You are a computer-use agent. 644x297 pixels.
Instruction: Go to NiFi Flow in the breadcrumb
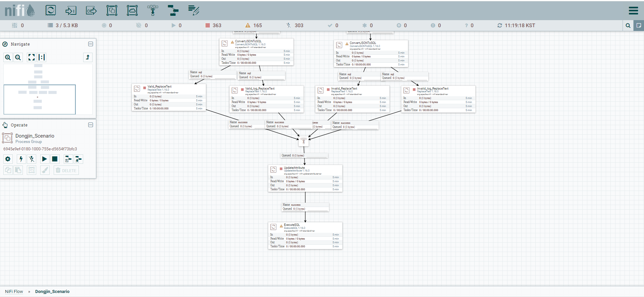coord(14,291)
